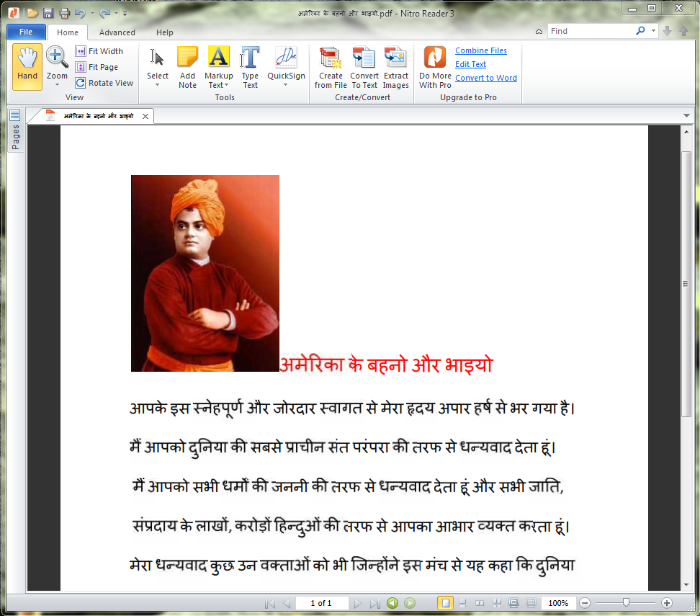The height and width of the screenshot is (616, 700).
Task: Close the open PDF document tab
Action: point(145,116)
